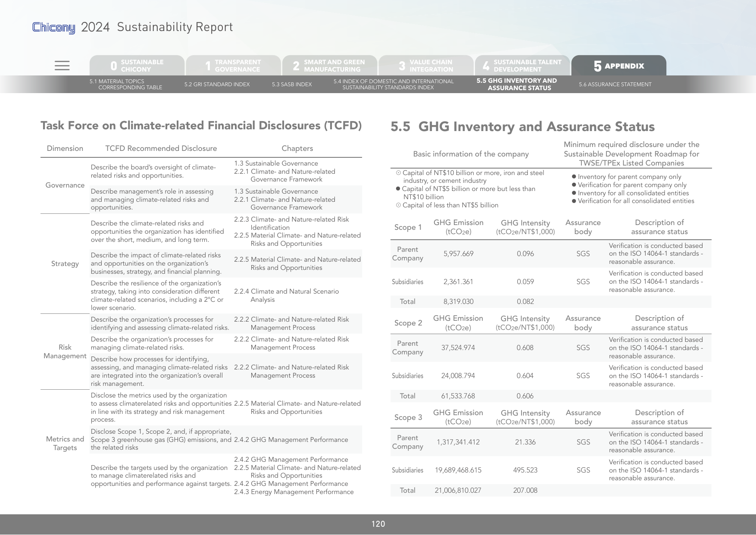Click page number 120 in footer
Screen dimensions: 756x535
click(x=378, y=524)
